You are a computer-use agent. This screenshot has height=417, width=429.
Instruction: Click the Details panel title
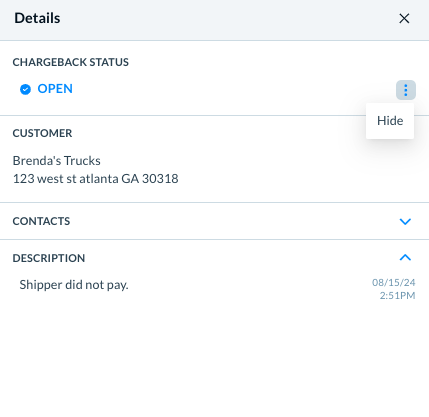point(37,18)
